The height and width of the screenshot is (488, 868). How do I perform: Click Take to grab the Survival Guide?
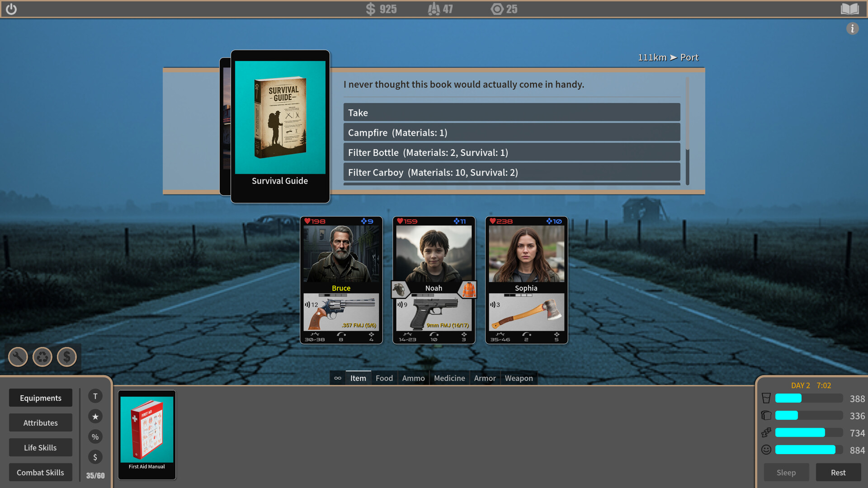pyautogui.click(x=511, y=113)
